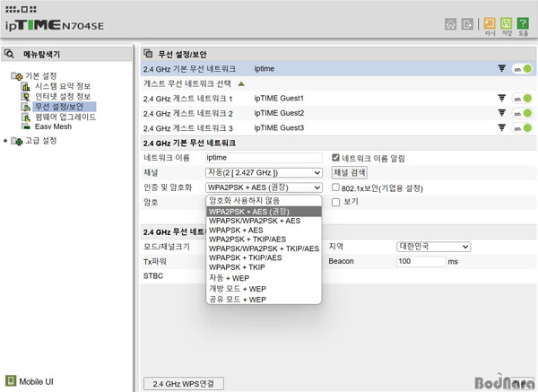Toggle the Guest network 1 on switch

[522, 99]
